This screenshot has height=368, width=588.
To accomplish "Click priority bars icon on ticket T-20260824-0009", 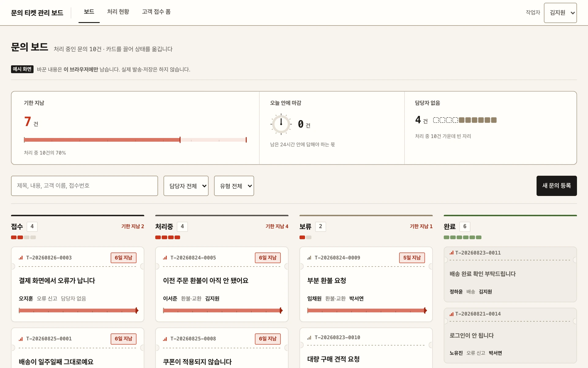I will click(309, 258).
